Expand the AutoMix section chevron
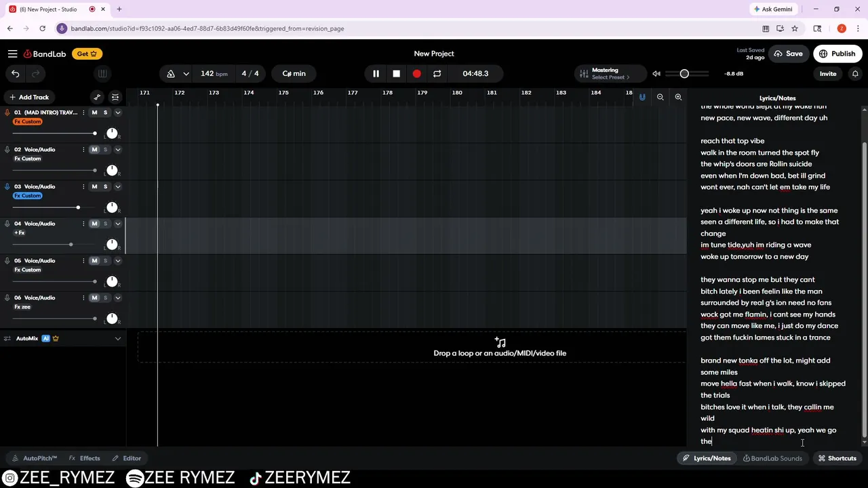The image size is (868, 488). (x=117, y=338)
